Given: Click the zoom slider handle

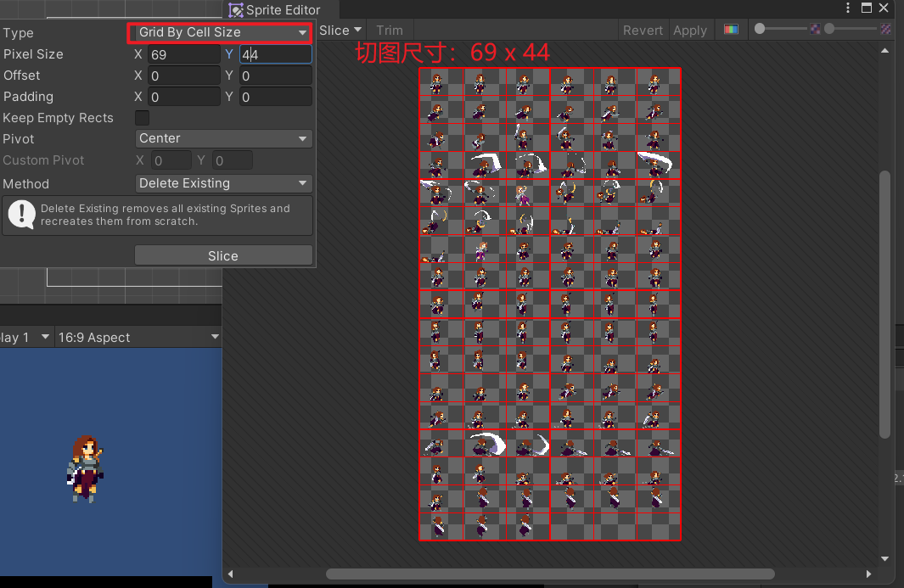Looking at the screenshot, I should point(760,29).
